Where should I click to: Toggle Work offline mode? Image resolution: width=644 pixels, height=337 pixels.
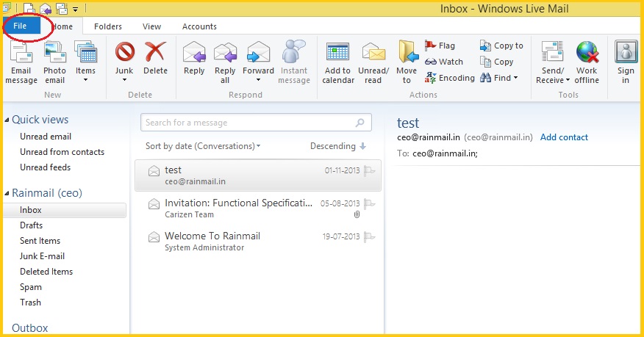tap(587, 62)
